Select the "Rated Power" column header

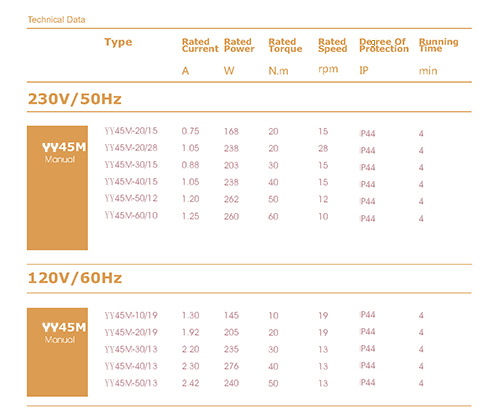pyautogui.click(x=239, y=45)
